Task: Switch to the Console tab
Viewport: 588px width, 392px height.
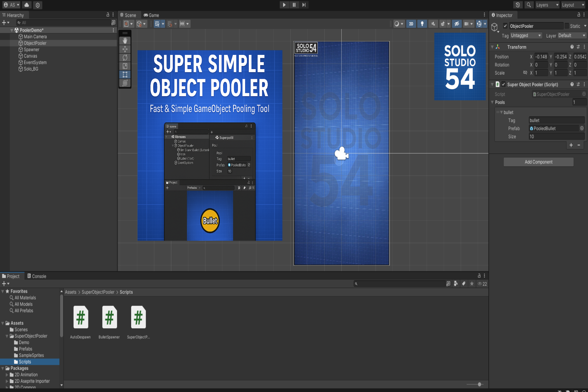Action: tap(36, 276)
